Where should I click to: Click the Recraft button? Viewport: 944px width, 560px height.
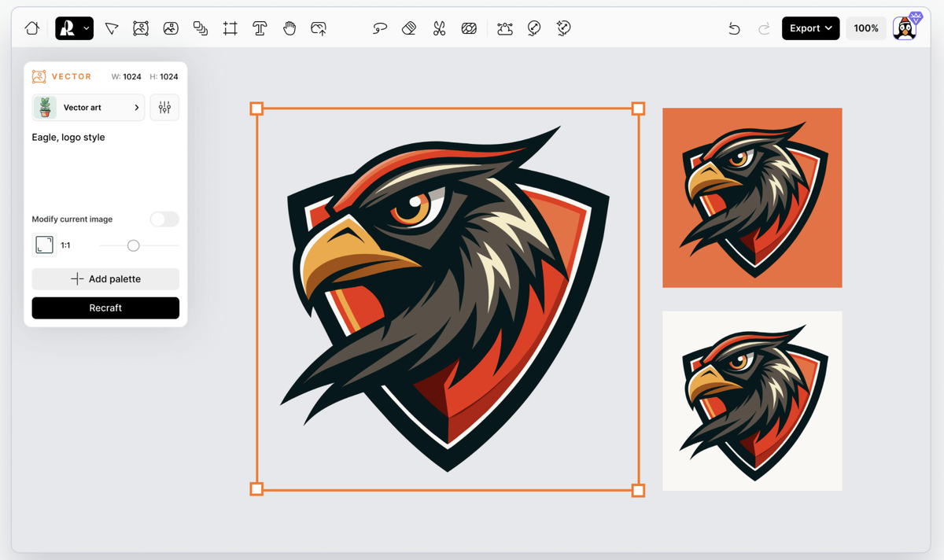pos(105,308)
